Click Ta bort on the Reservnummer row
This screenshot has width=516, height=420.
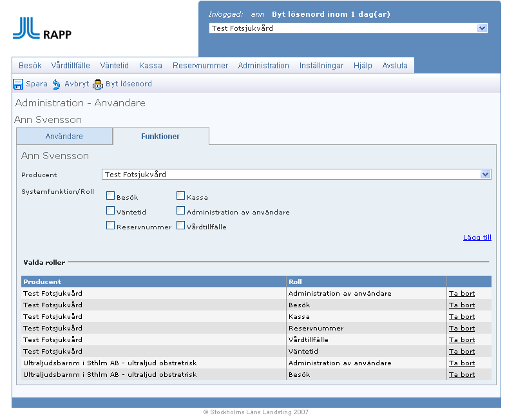tap(462, 328)
